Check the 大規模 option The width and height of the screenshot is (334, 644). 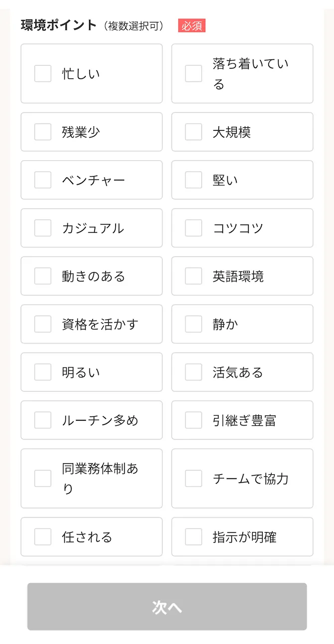[193, 132]
